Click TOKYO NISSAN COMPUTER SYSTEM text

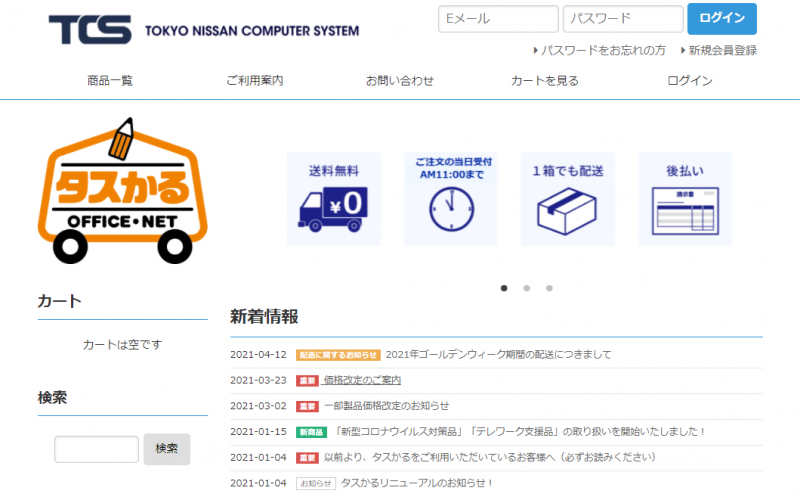point(252,31)
